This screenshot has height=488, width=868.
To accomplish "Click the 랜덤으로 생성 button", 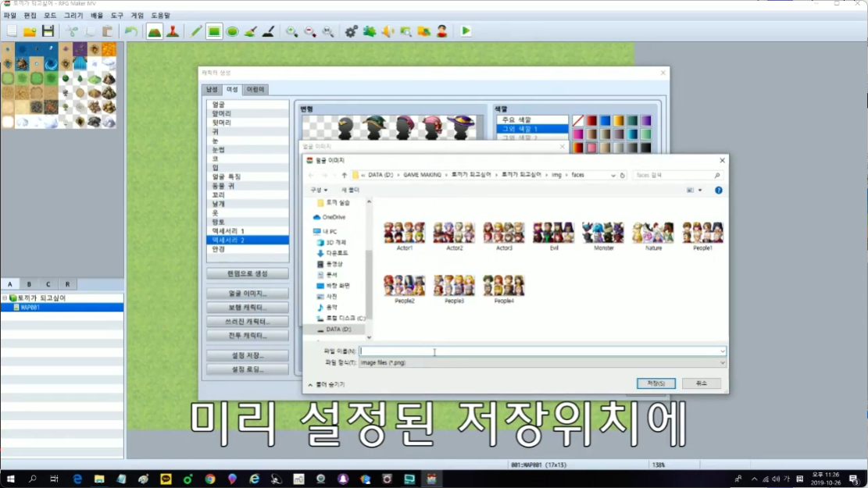I will point(248,274).
